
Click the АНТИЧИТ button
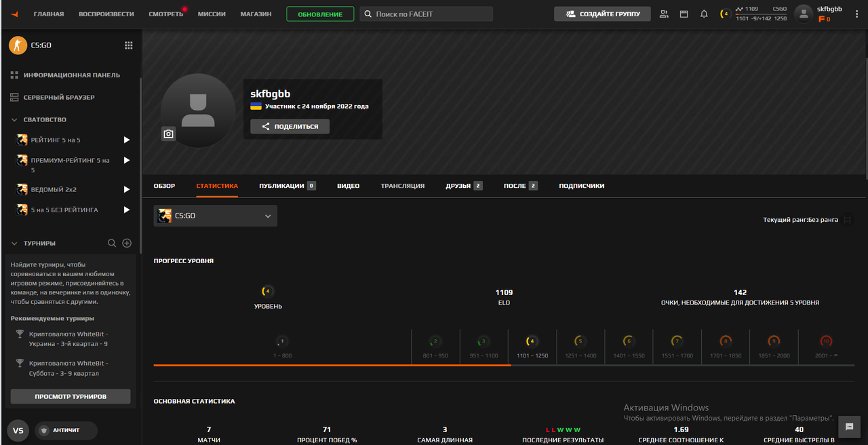(66, 431)
